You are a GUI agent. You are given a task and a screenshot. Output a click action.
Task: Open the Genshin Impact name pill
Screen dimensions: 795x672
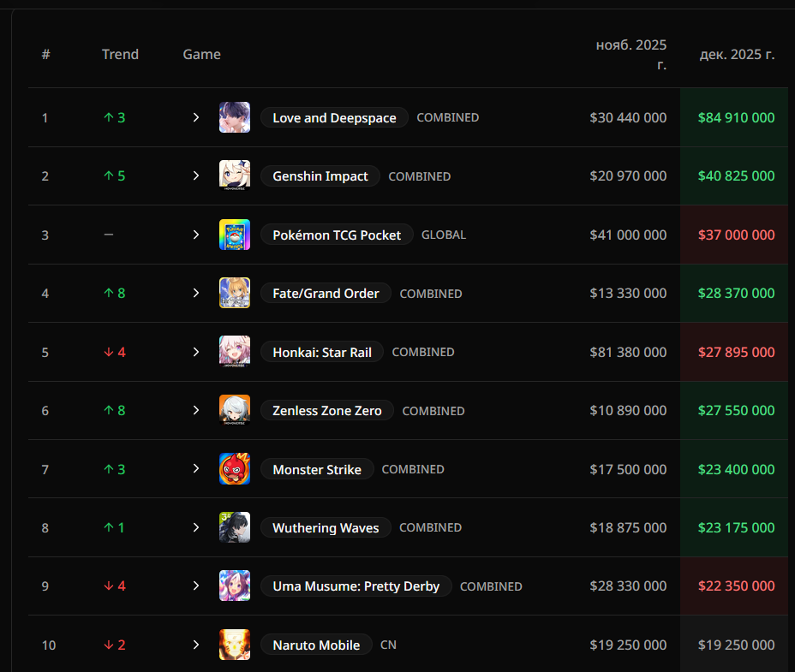tap(320, 175)
